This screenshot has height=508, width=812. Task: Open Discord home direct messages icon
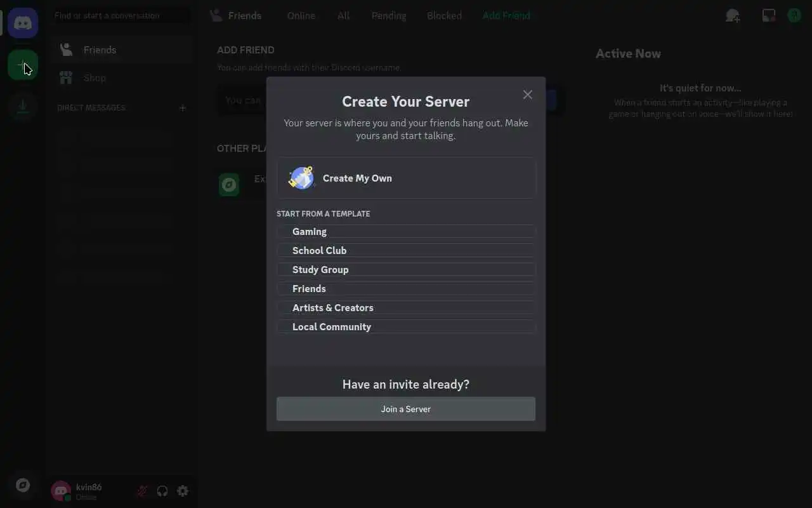click(x=23, y=23)
